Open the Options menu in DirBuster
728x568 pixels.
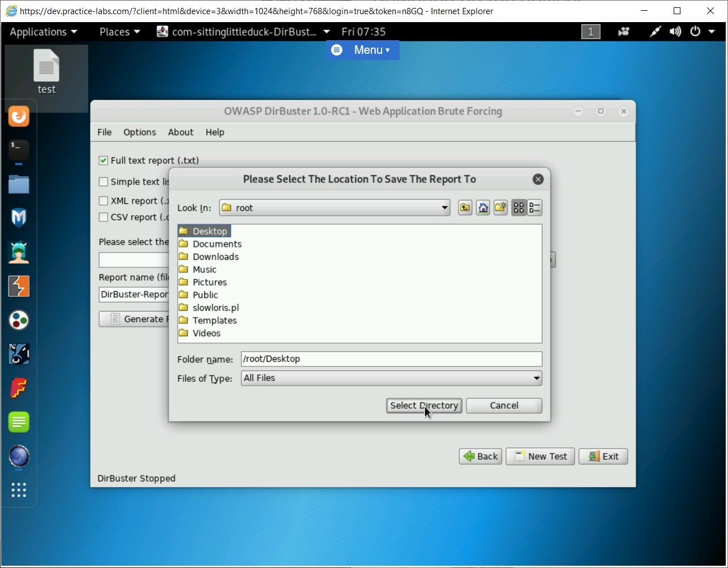tap(139, 132)
